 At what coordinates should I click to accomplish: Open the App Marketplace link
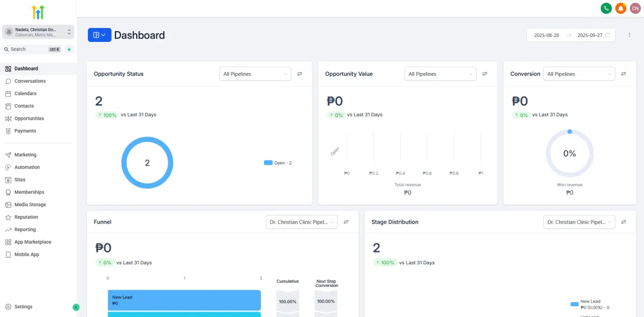[x=33, y=242]
